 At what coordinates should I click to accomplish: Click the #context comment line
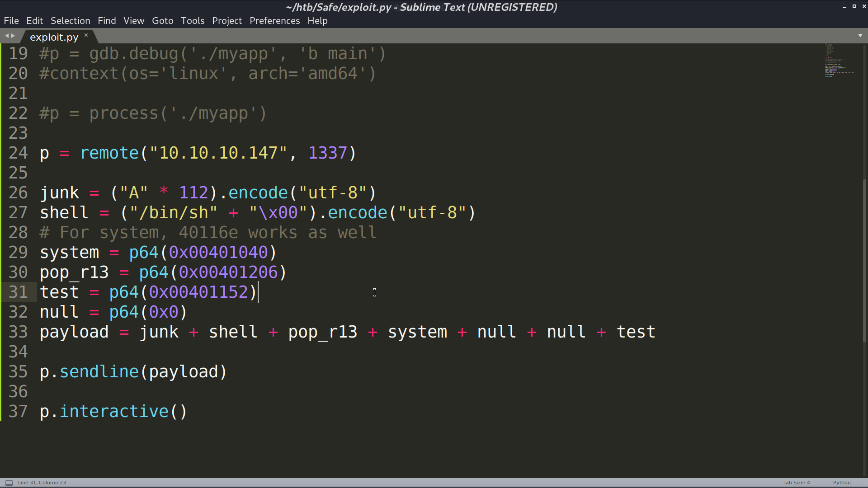point(208,74)
